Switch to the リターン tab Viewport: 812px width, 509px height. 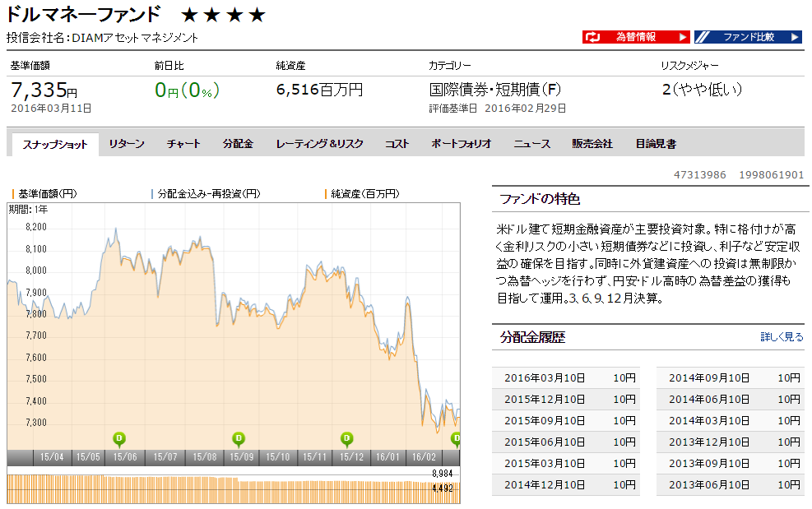(x=127, y=143)
